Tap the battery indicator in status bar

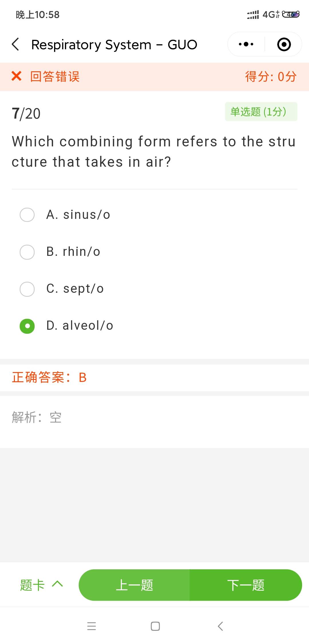point(291,14)
